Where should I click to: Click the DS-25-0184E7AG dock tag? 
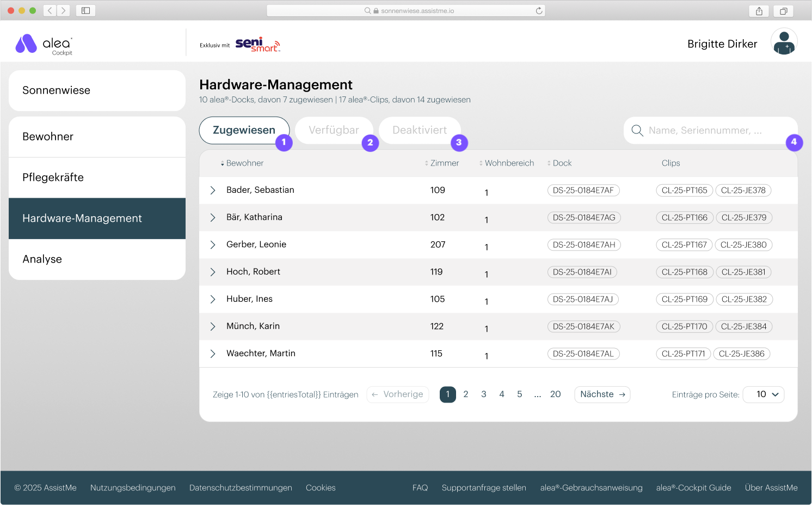[583, 217]
